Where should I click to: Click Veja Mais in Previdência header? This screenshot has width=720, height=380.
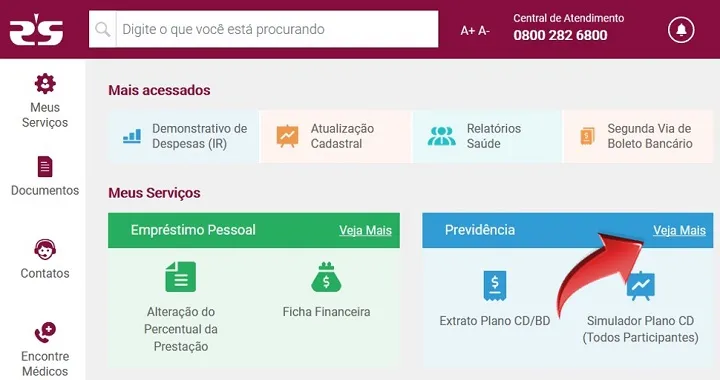pos(680,230)
